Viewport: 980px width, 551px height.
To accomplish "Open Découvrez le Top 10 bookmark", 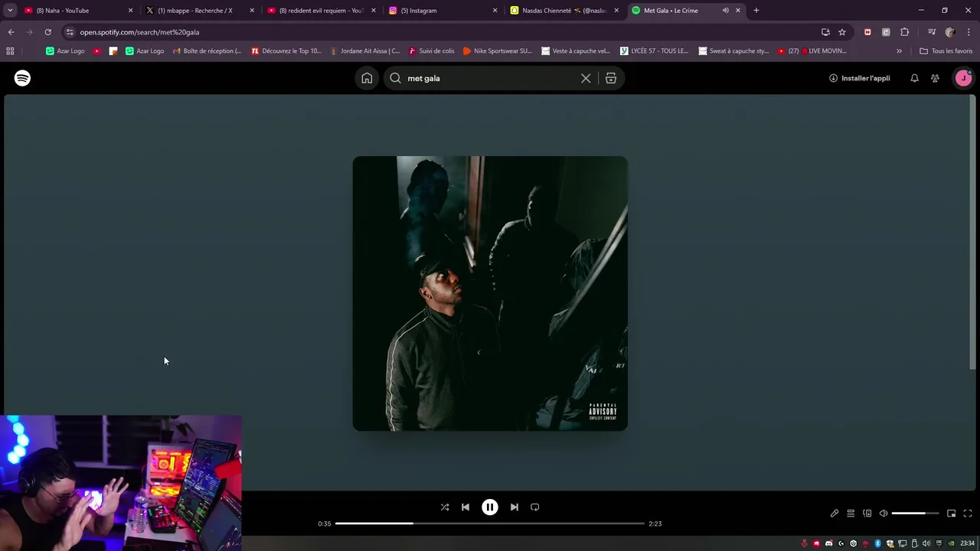I will tap(286, 51).
